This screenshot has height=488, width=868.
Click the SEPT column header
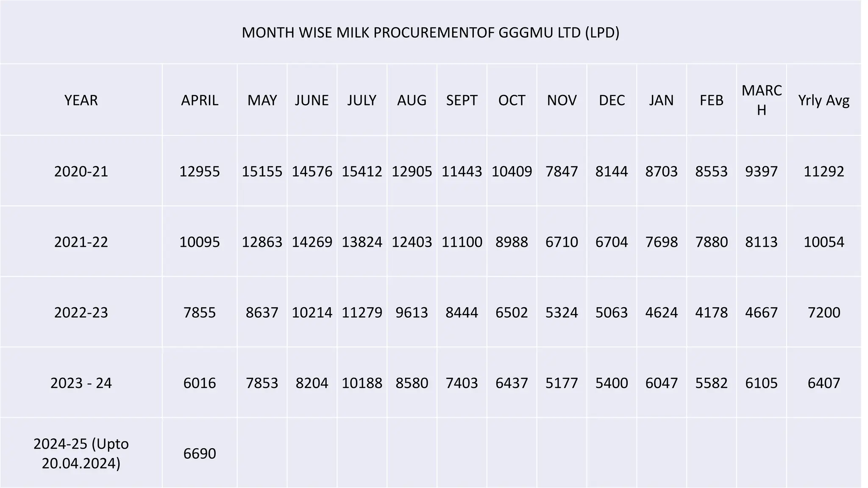(462, 100)
